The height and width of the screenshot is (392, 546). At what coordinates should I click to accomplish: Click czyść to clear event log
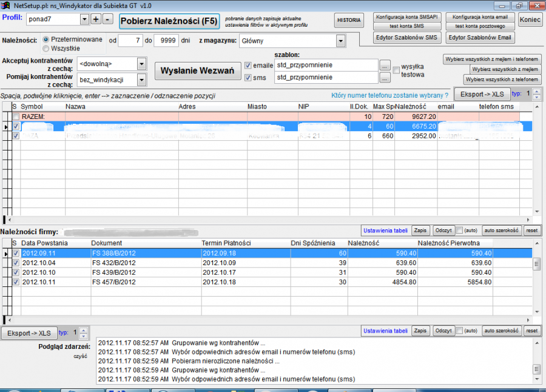(x=80, y=356)
